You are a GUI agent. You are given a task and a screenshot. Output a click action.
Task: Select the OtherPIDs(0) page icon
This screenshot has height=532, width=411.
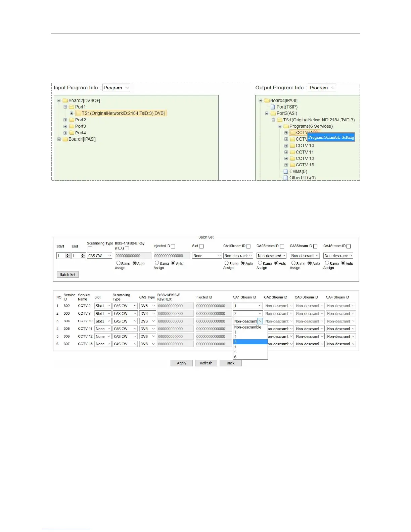(286, 178)
